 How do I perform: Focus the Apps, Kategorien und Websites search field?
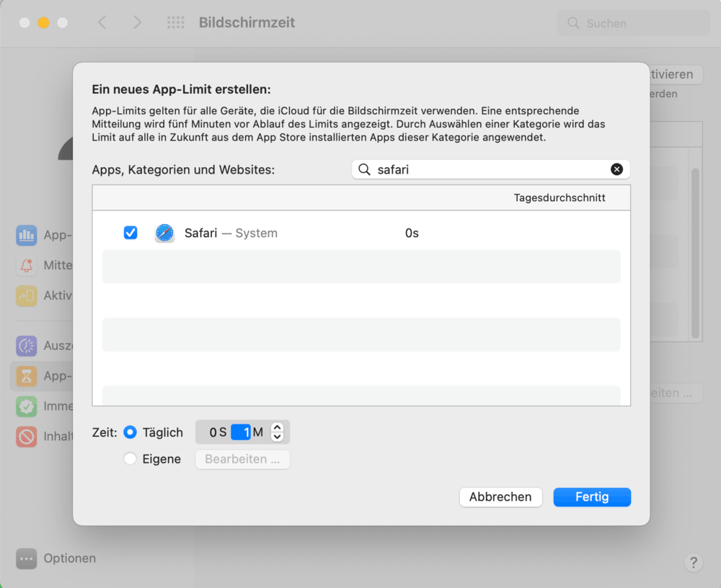click(x=490, y=169)
